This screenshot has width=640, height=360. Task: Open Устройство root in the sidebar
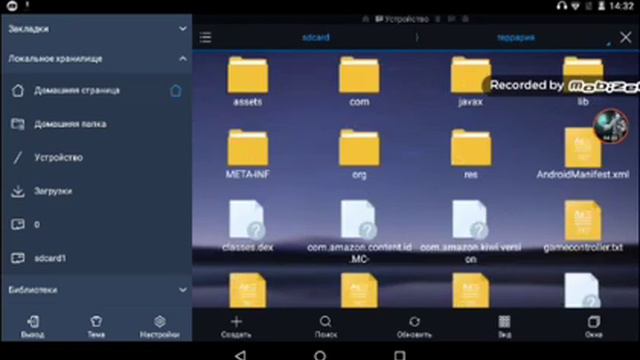pyautogui.click(x=97, y=157)
